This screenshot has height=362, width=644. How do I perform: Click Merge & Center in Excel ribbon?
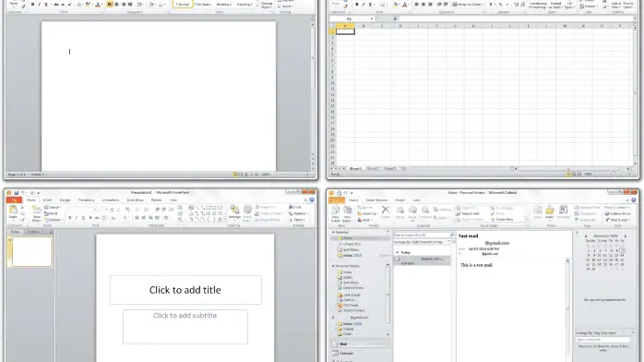(467, 4)
